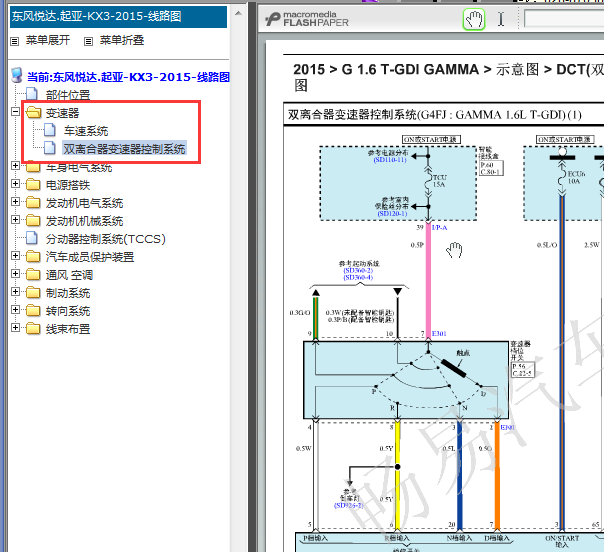Expand the 发动机机械系统 folder
Screen dimensions: 604x552
15,220
